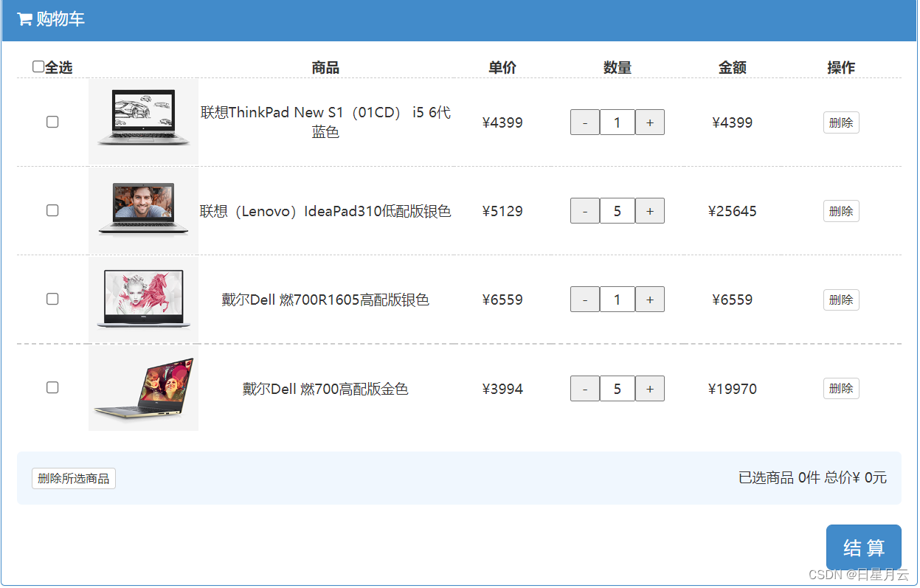Click product name 戴尔Dell 燃700R1605高配版银色
This screenshot has width=920, height=588.
[325, 300]
